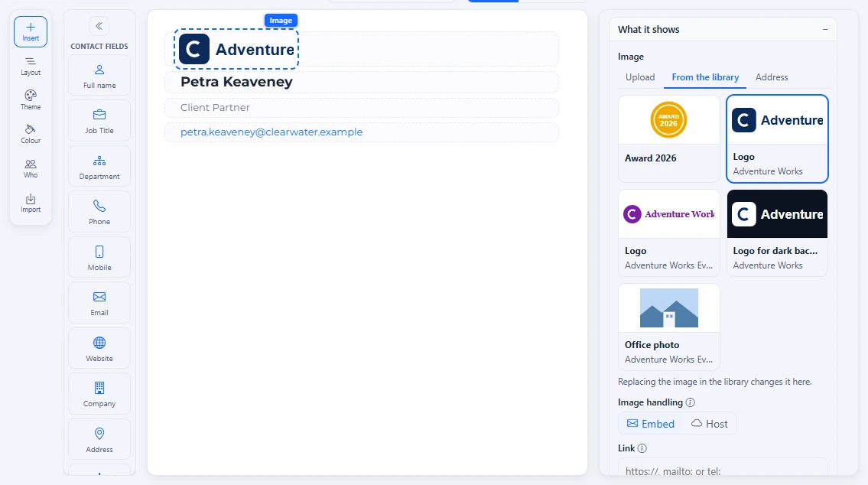Switch to the Upload tab

point(640,77)
